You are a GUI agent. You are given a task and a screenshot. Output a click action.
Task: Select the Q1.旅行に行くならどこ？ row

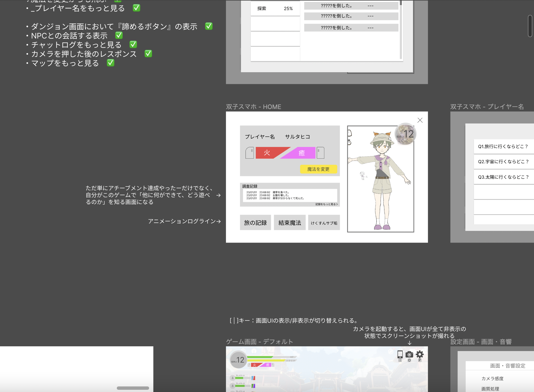pos(503,146)
